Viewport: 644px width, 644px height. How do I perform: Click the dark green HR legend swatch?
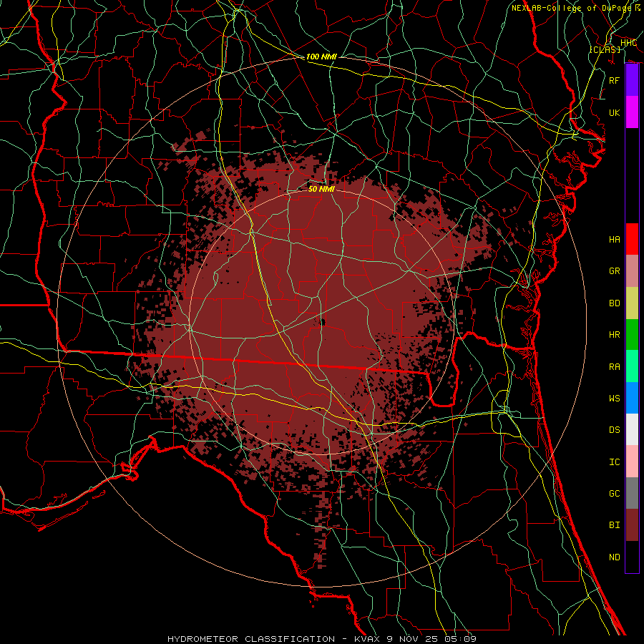pyautogui.click(x=632, y=334)
